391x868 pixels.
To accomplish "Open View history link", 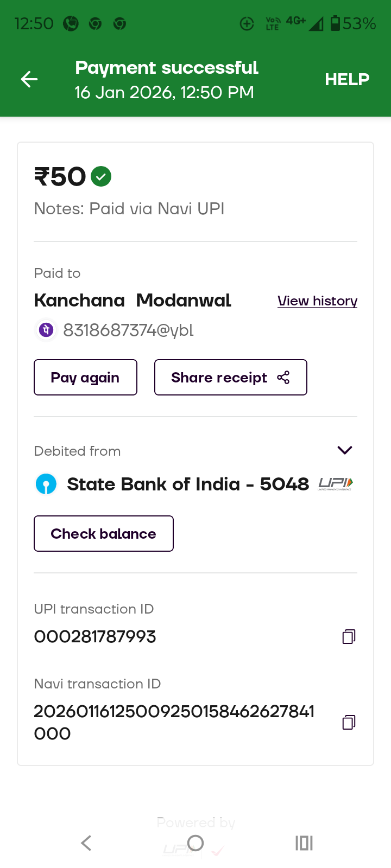I will pos(317,301).
